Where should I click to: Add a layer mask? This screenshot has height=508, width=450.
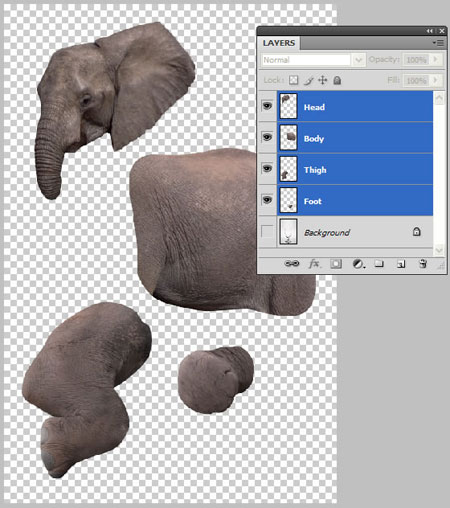(336, 264)
